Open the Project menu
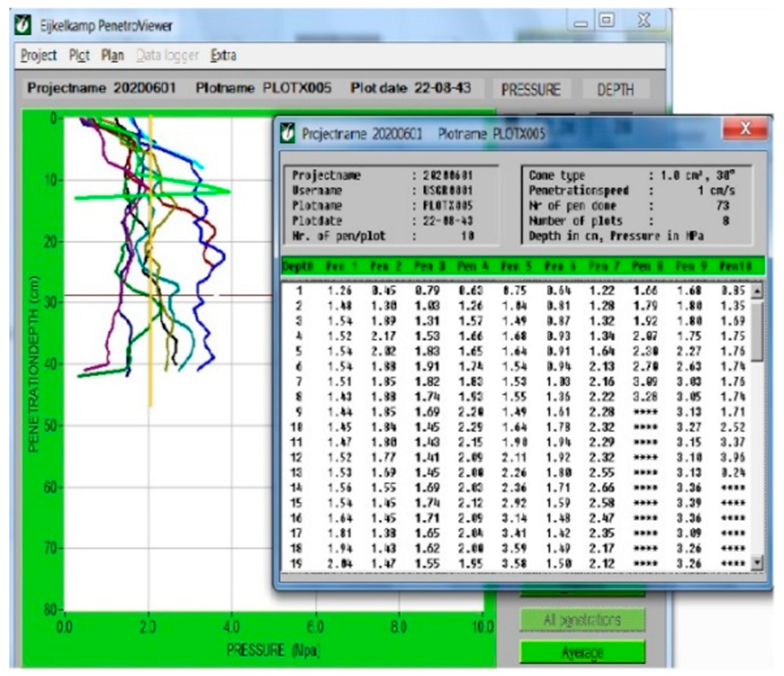This screenshot has width=784, height=676. pyautogui.click(x=39, y=55)
